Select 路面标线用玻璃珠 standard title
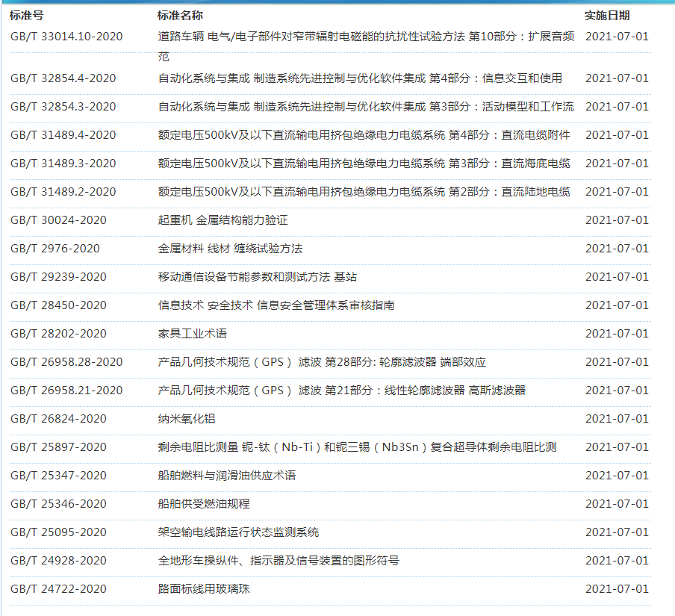 tap(204, 589)
